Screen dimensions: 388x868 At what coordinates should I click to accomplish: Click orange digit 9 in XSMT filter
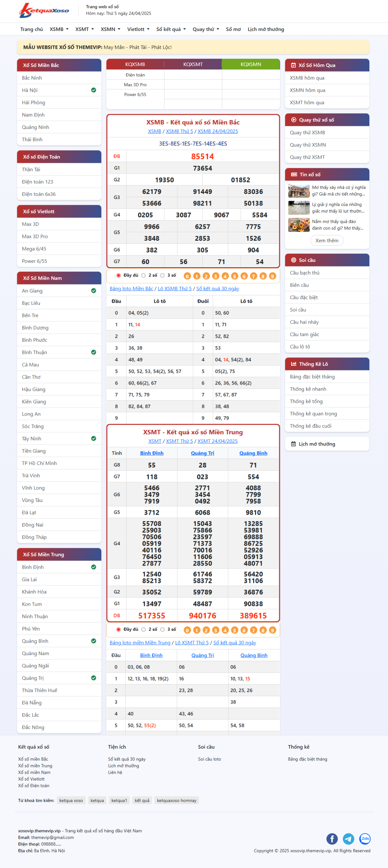[272, 630]
